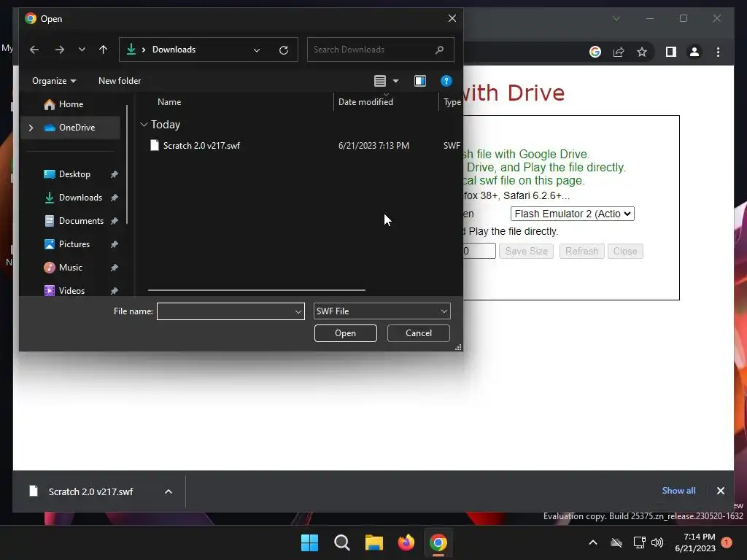Click the navigation pane vertical scrollbar
The image size is (747, 560).
point(127,164)
